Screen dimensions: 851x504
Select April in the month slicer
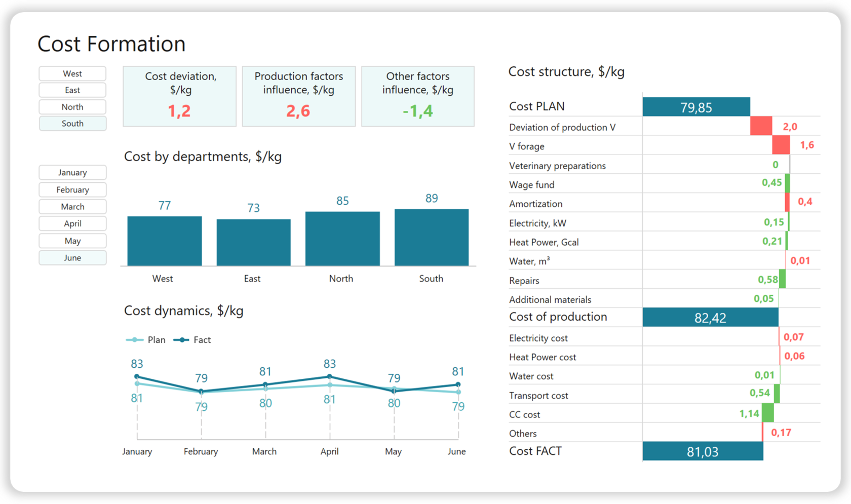tap(72, 223)
